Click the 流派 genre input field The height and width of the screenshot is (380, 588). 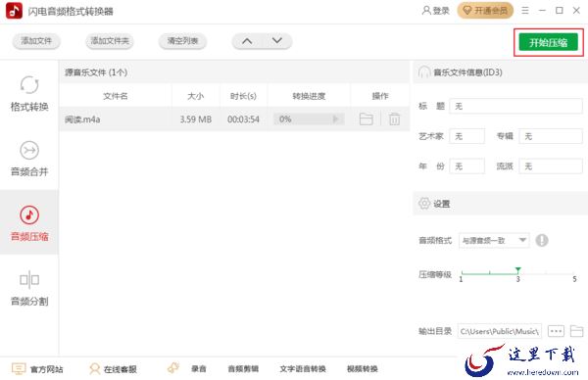click(551, 166)
